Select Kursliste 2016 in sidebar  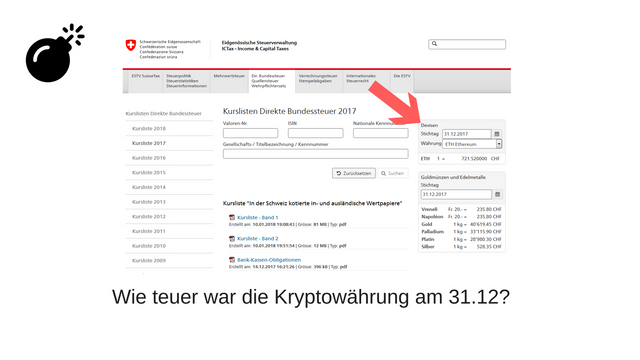[149, 158]
